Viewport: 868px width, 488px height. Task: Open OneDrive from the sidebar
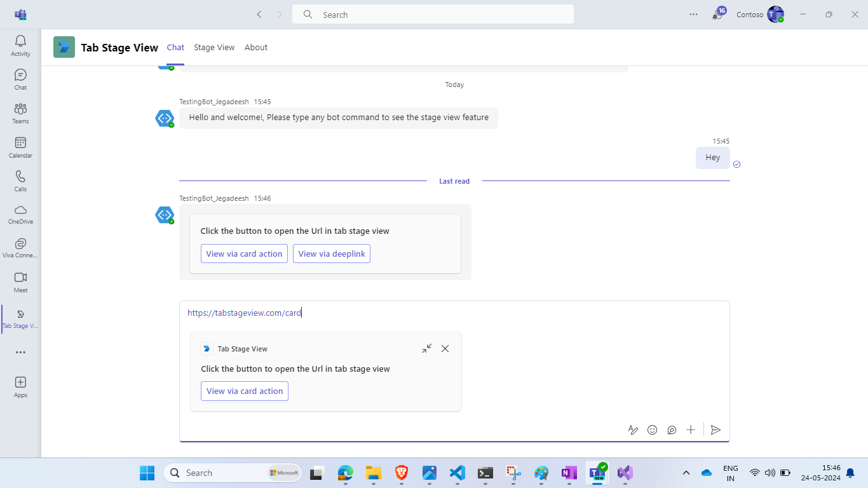[20, 214]
